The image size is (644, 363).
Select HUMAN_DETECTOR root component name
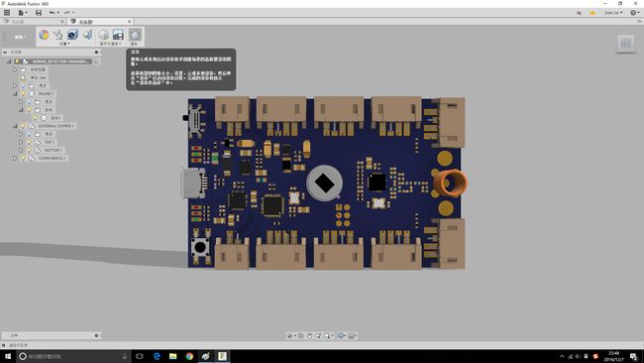[59, 61]
